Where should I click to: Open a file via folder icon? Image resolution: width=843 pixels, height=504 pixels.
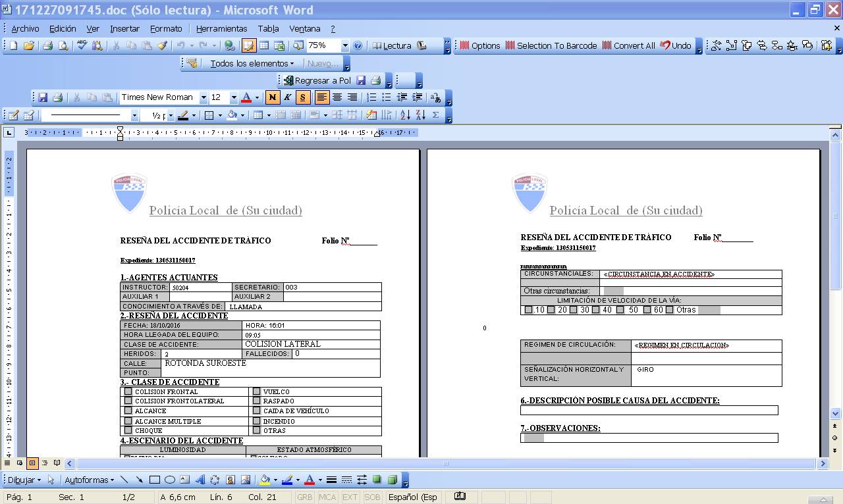point(29,45)
